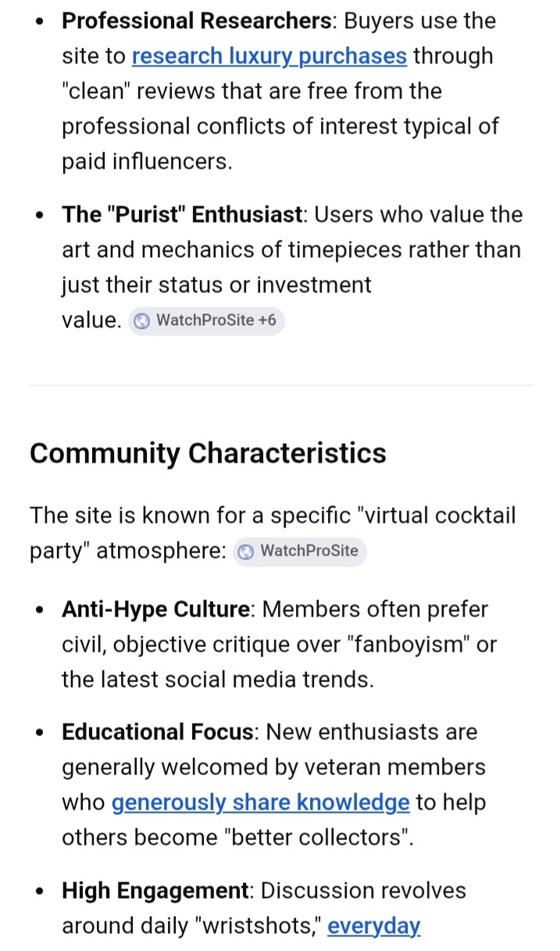Click the "High Engagement" bold label
This screenshot has height=951, width=560.
point(155,891)
